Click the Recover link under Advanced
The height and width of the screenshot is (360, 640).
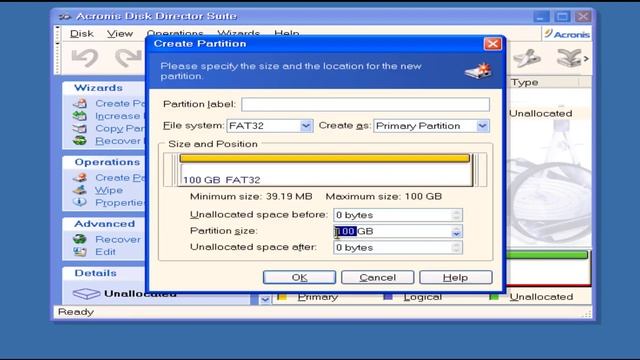tap(118, 239)
